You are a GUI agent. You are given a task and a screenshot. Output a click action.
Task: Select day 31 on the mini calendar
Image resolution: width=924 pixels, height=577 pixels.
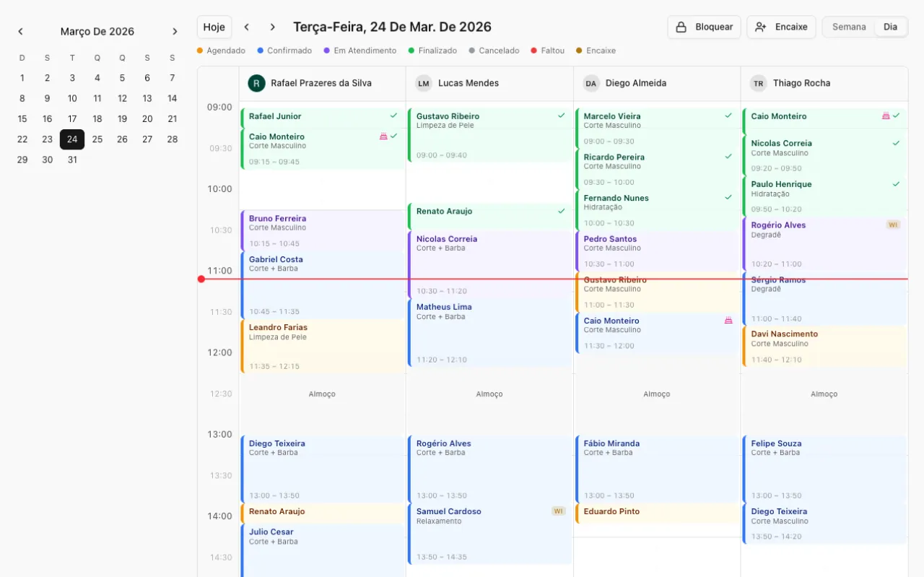point(72,160)
